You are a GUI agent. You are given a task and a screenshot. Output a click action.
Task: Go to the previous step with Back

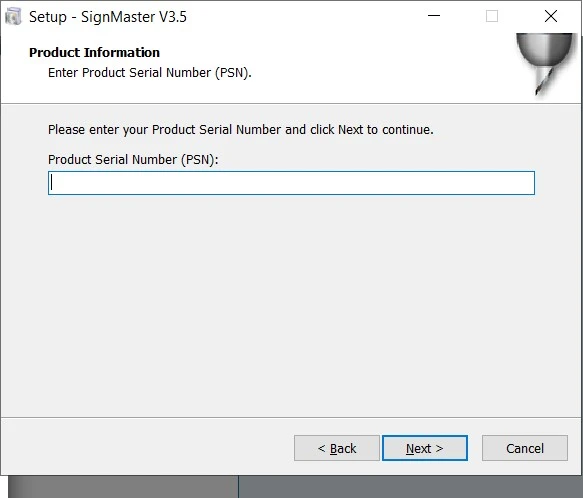point(337,448)
